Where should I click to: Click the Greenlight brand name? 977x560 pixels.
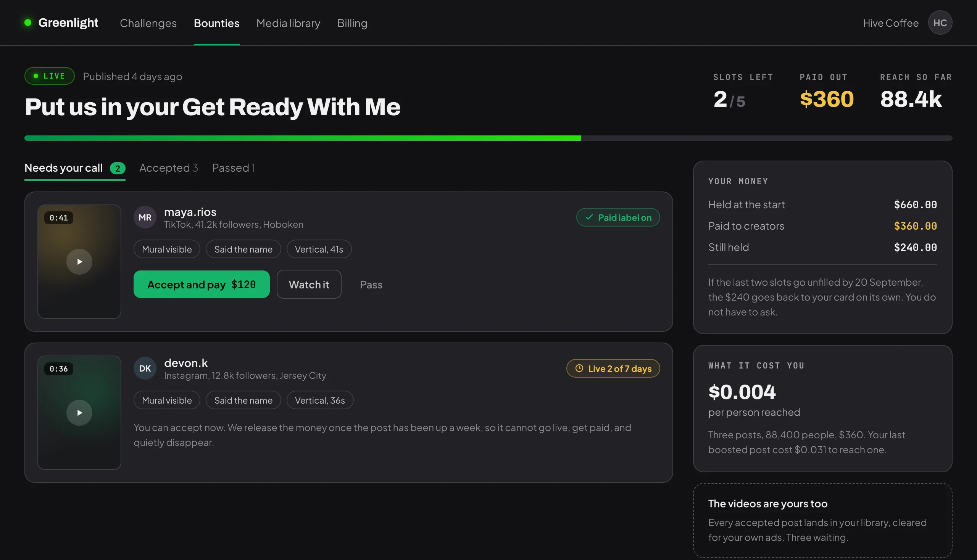click(x=68, y=22)
